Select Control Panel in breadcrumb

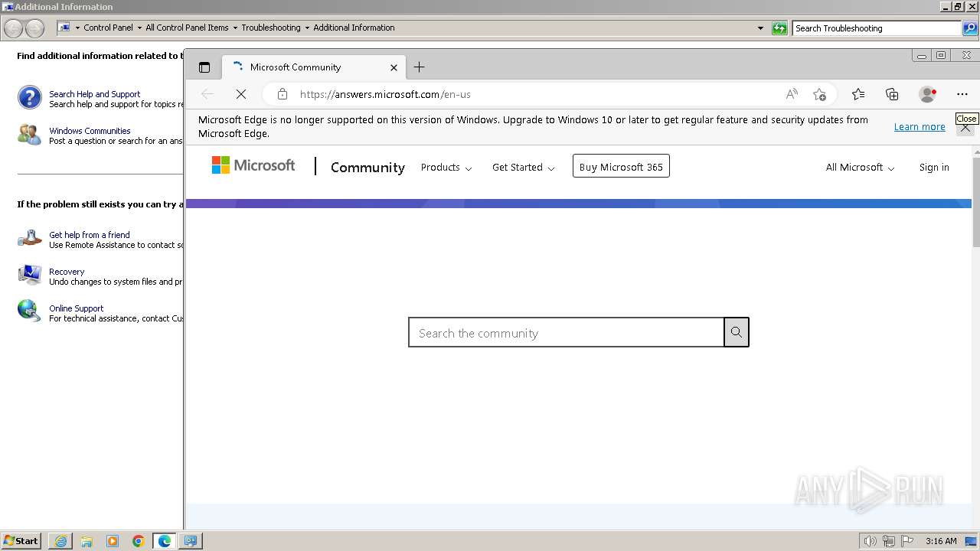[x=108, y=28]
